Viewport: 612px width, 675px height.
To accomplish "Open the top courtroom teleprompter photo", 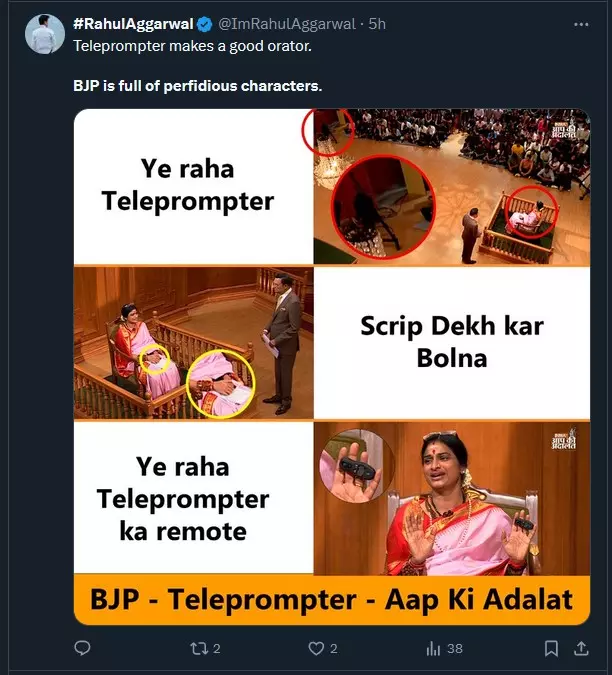I will point(452,186).
